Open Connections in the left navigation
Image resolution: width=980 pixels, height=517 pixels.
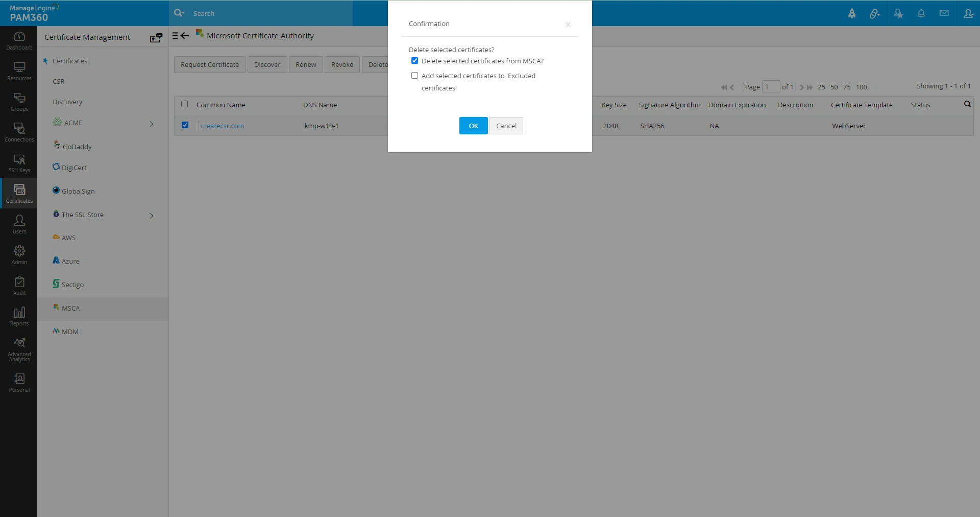click(19, 133)
